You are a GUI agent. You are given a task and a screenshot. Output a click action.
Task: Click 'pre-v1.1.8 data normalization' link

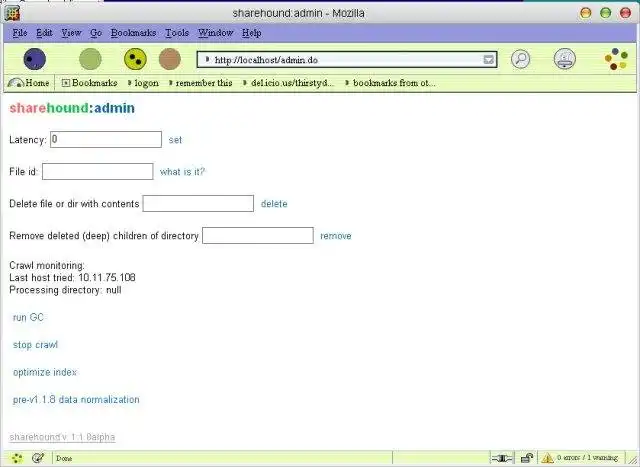click(76, 399)
